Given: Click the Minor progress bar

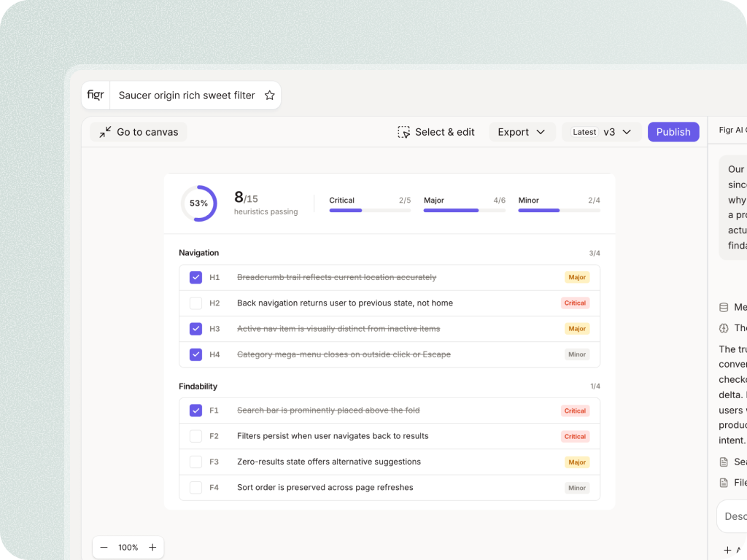Looking at the screenshot, I should [559, 210].
